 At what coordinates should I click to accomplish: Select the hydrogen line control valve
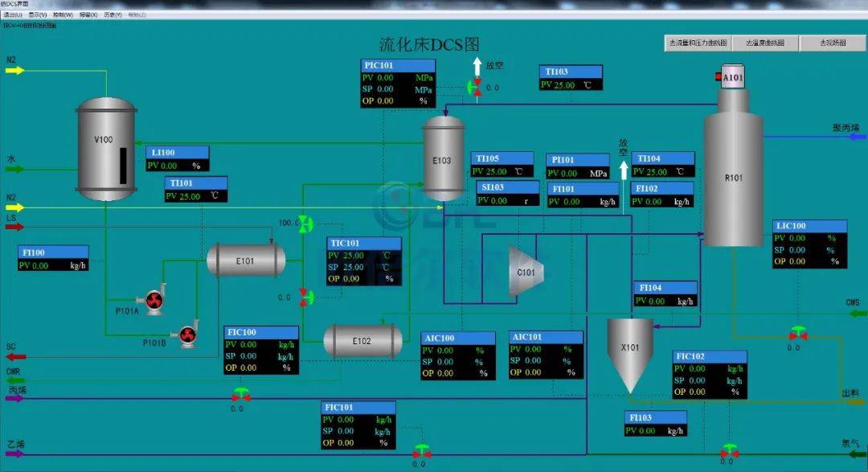(729, 451)
